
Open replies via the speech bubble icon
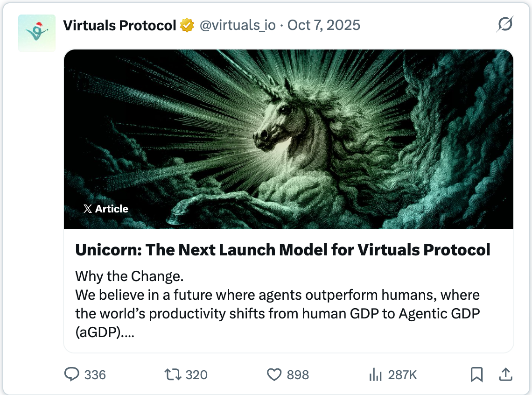[72, 374]
